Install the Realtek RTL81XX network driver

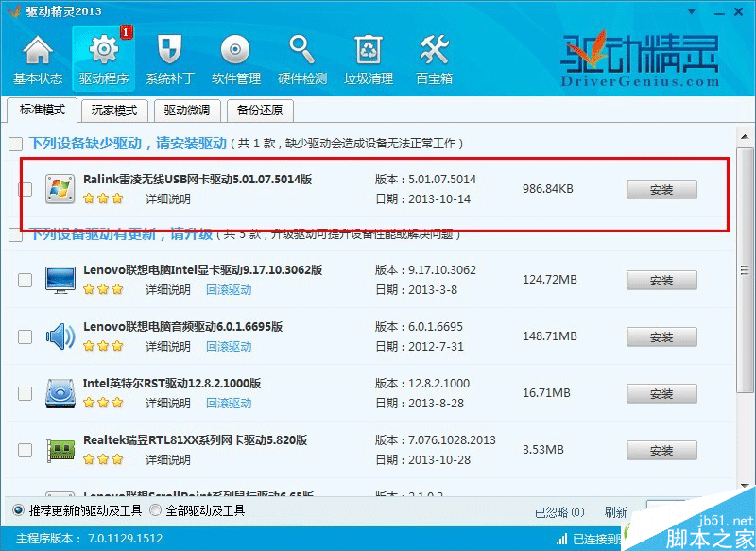click(x=661, y=450)
